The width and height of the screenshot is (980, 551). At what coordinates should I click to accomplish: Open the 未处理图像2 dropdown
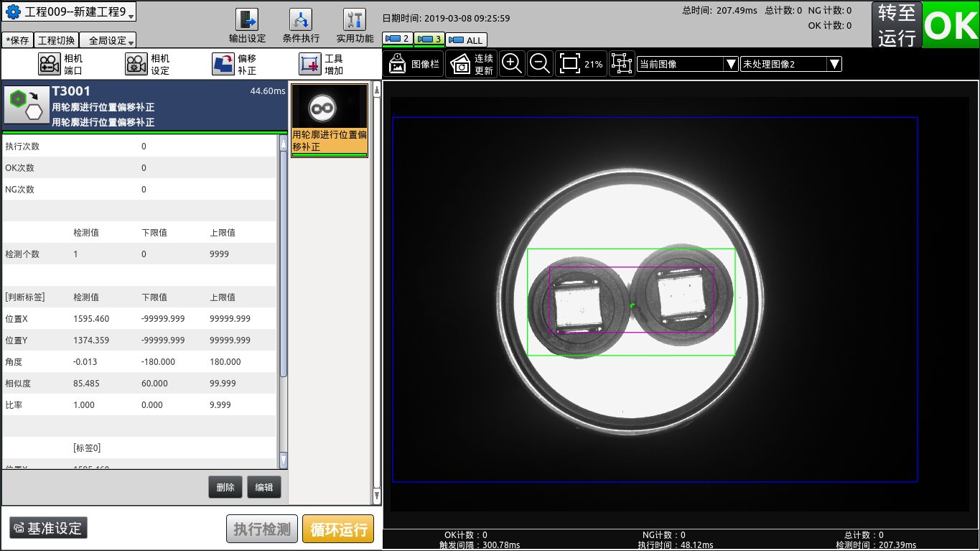[x=791, y=64]
